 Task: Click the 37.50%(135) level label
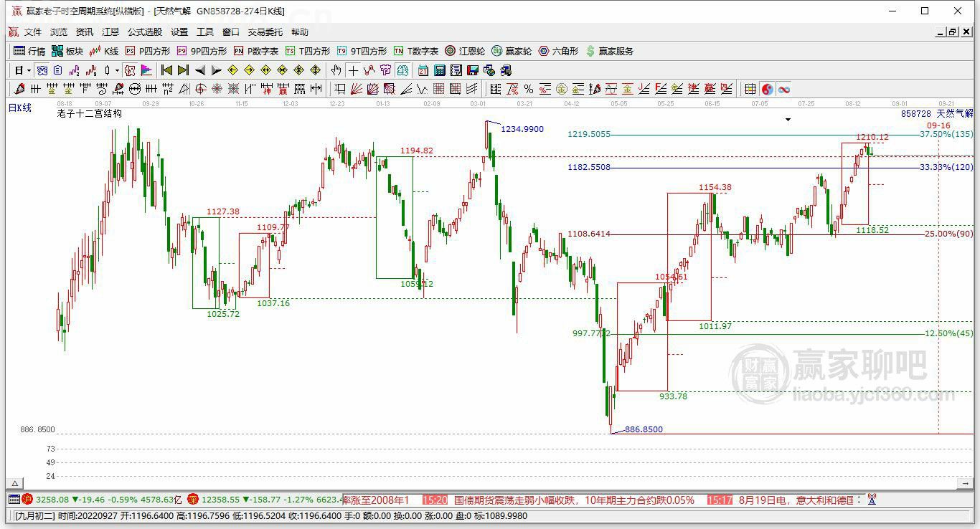[946, 134]
